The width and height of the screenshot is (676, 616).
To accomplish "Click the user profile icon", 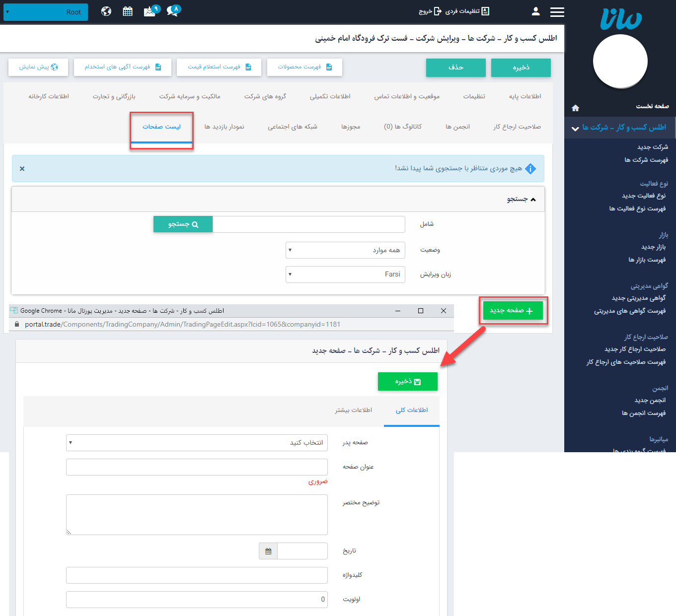I will click(x=535, y=11).
